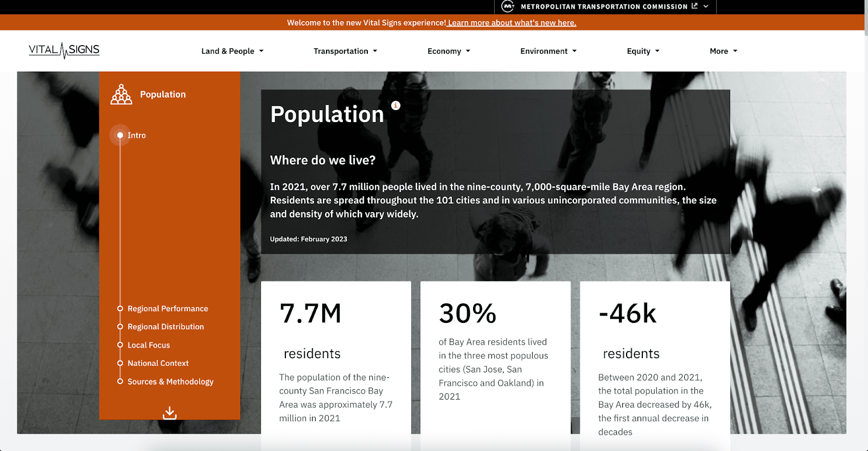The image size is (868, 451).
Task: Click the large Population heading
Action: (x=327, y=115)
